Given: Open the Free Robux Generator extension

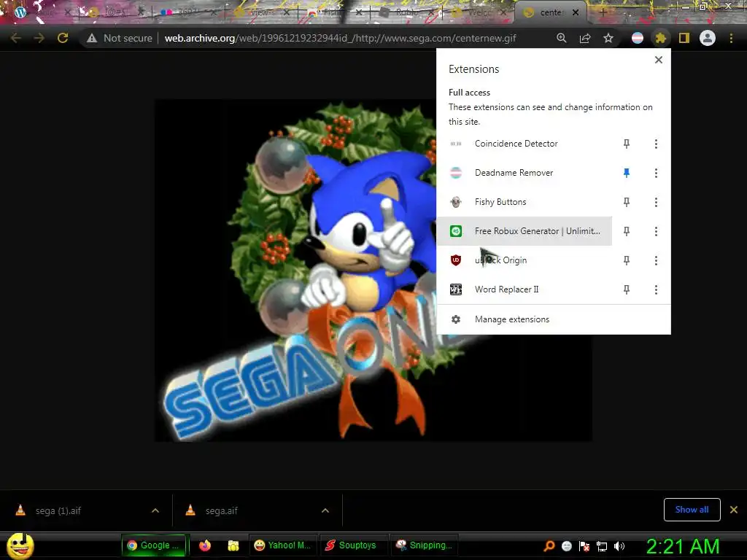Looking at the screenshot, I should pyautogui.click(x=524, y=231).
